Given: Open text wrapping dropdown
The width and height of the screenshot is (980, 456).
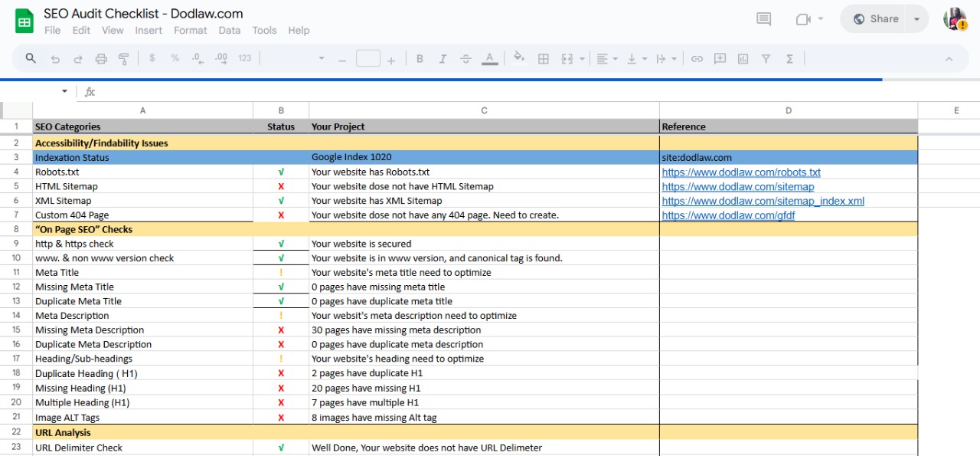Looking at the screenshot, I should tap(666, 58).
